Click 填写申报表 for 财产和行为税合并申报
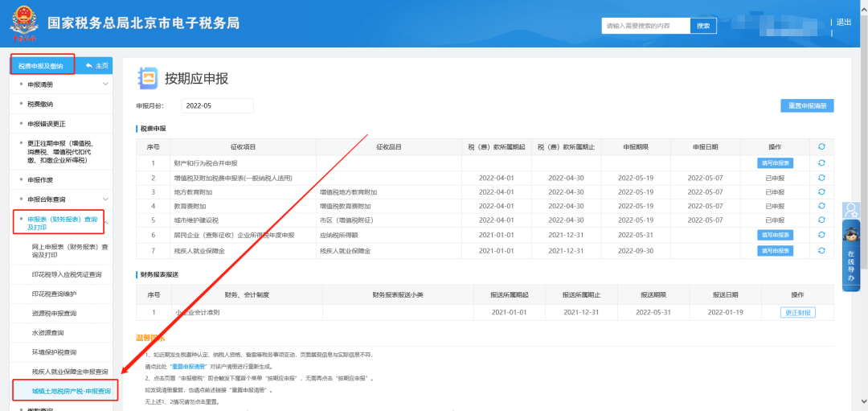Viewport: 868px width, 411px height. (x=774, y=162)
